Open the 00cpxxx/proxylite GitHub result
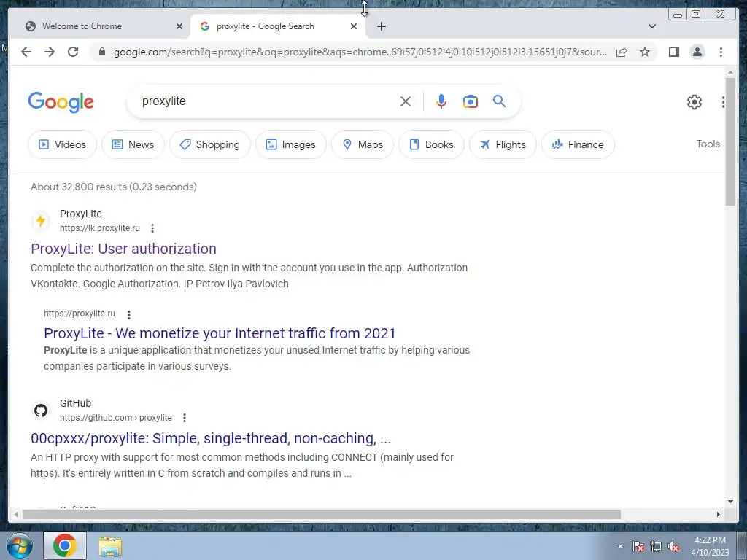 211,438
